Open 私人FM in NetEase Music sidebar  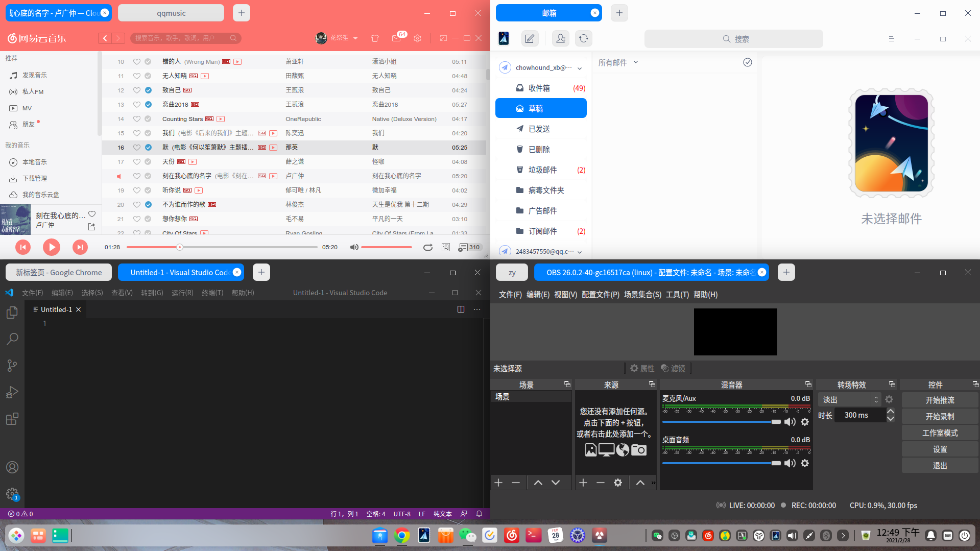pyautogui.click(x=33, y=92)
